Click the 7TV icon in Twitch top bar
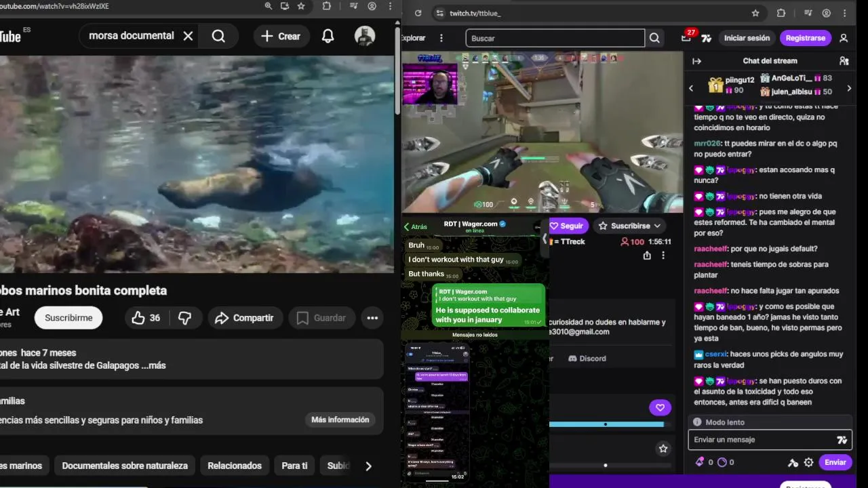 (707, 38)
